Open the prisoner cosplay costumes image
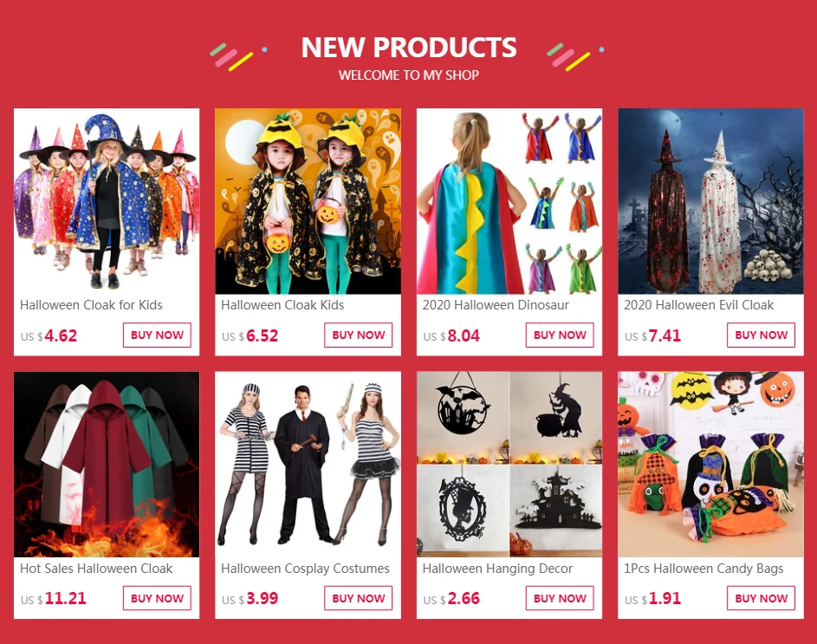Screen dimensions: 817x644 308,464
